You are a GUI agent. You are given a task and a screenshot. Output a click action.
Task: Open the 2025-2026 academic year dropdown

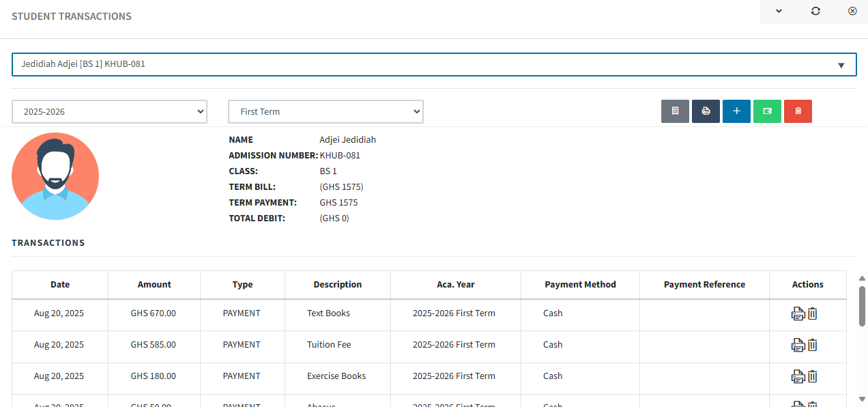tap(109, 111)
